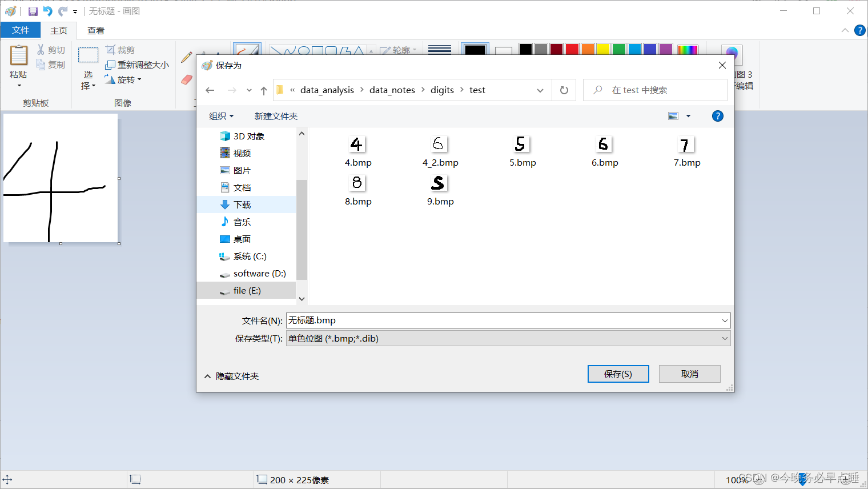Switch to the 查看 ribbon tab
Image resolution: width=868 pixels, height=489 pixels.
96,30
